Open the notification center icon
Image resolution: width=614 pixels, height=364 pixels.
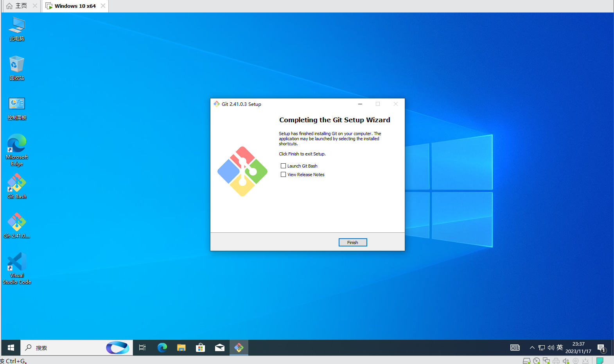601,348
